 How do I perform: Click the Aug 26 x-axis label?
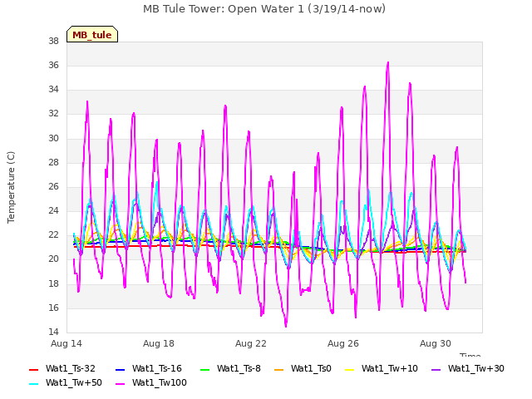pos(343,343)
